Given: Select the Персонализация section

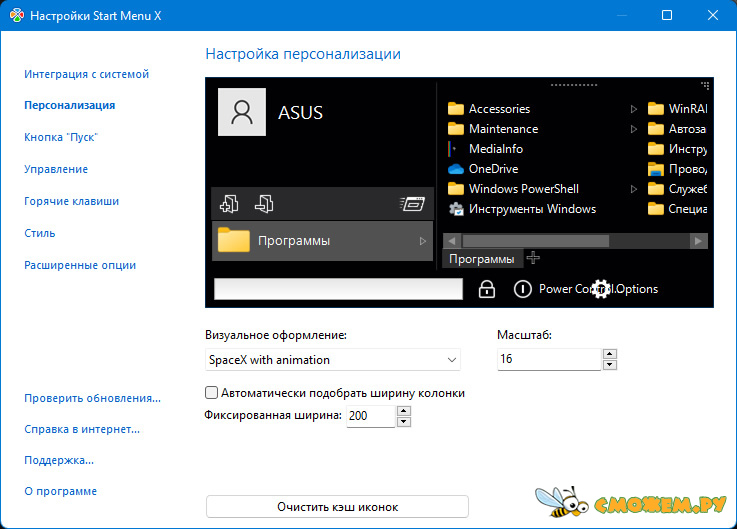Looking at the screenshot, I should click(70, 105).
